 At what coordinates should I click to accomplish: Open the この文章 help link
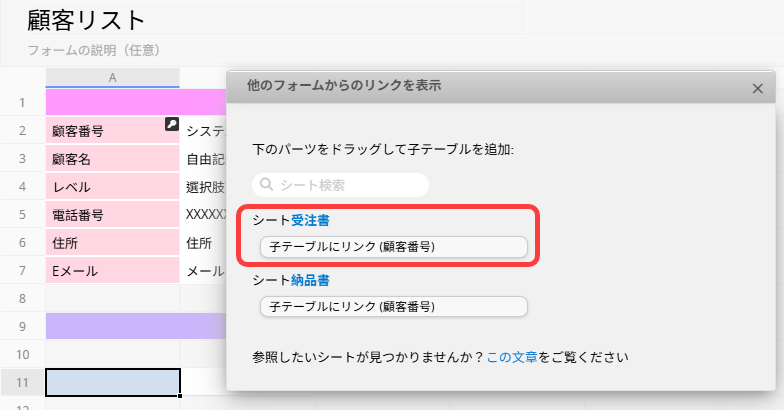pyautogui.click(x=512, y=356)
